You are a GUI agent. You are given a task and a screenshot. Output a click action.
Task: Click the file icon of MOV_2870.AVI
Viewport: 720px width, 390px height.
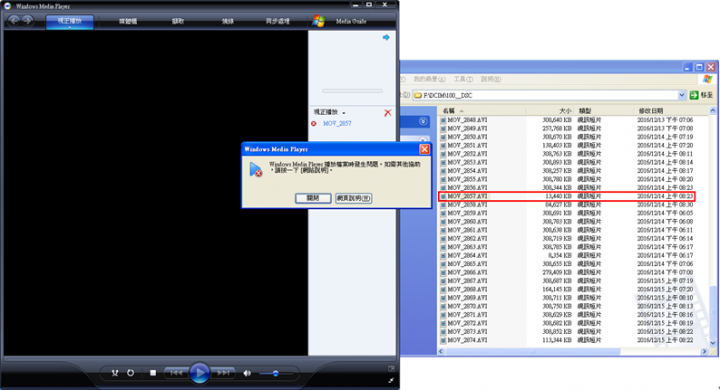[443, 306]
